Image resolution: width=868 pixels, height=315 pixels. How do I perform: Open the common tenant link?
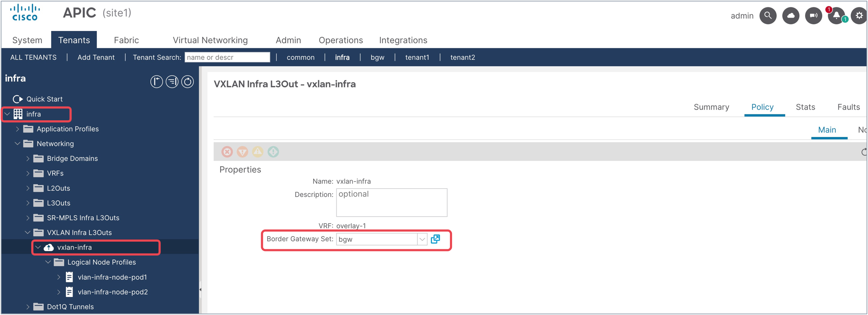coord(301,57)
